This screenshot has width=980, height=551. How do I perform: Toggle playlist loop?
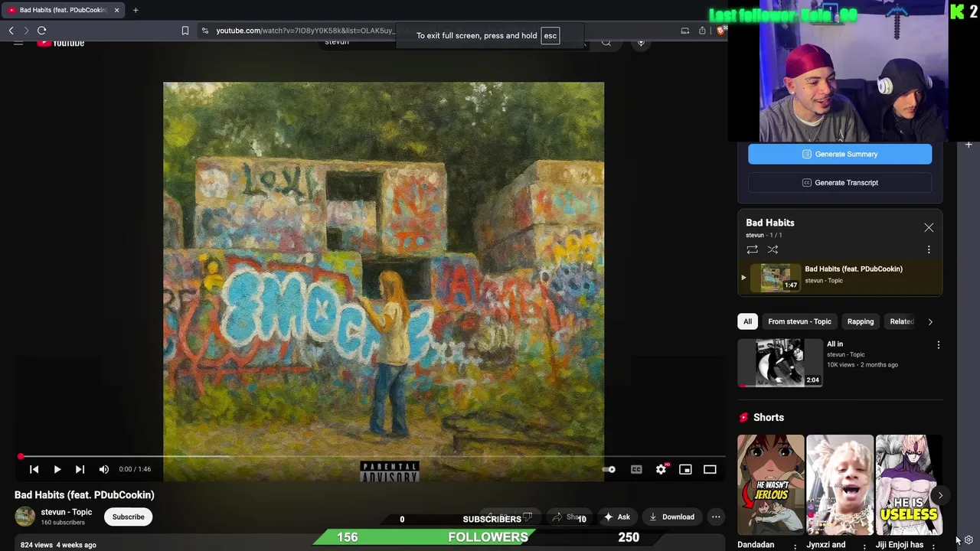(752, 249)
